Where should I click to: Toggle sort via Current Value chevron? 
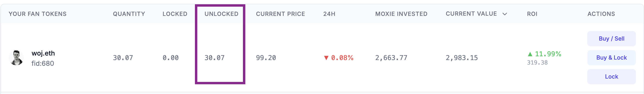point(504,14)
